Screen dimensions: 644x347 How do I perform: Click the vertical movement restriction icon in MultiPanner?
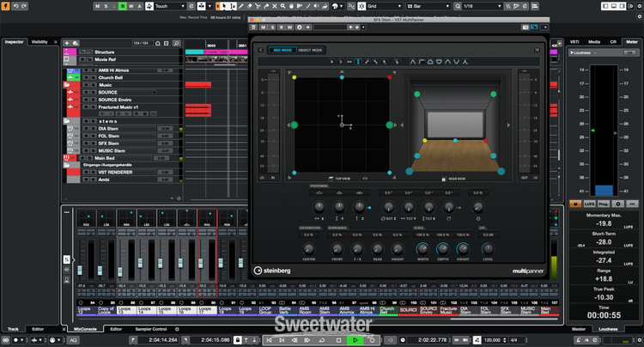(358, 62)
